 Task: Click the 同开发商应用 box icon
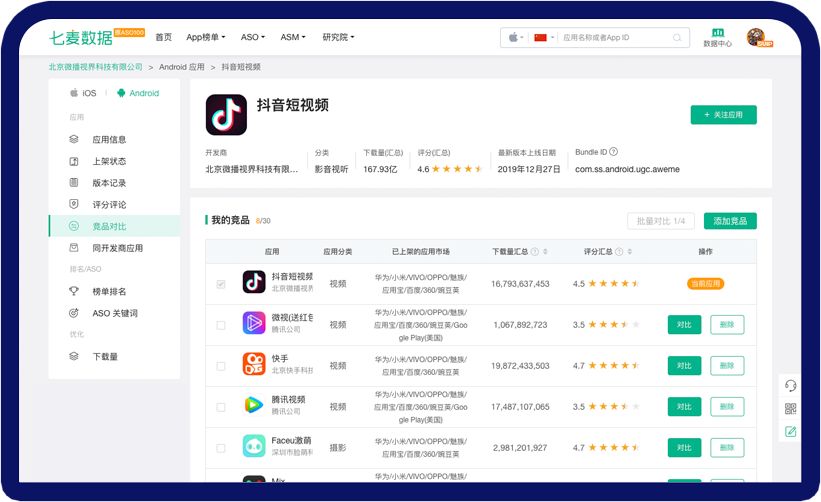(x=74, y=248)
